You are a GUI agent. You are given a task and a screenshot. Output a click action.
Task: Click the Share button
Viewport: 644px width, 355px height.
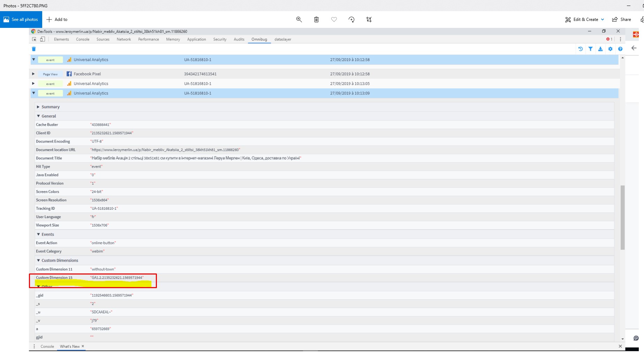622,20
